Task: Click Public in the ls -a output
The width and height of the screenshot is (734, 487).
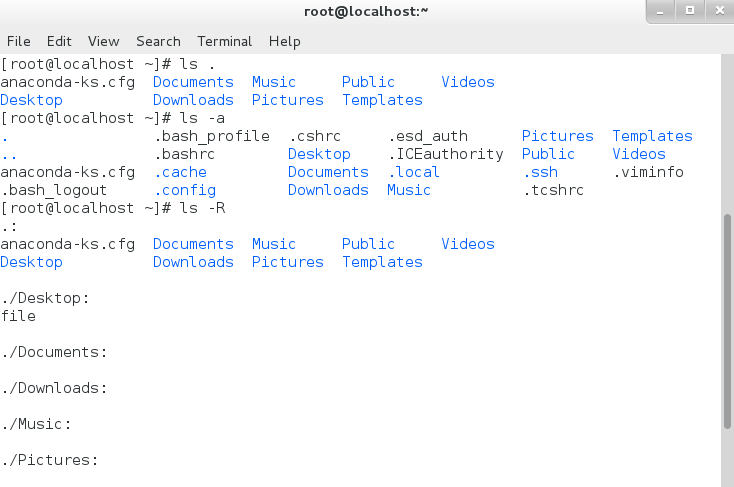Action: [x=549, y=154]
